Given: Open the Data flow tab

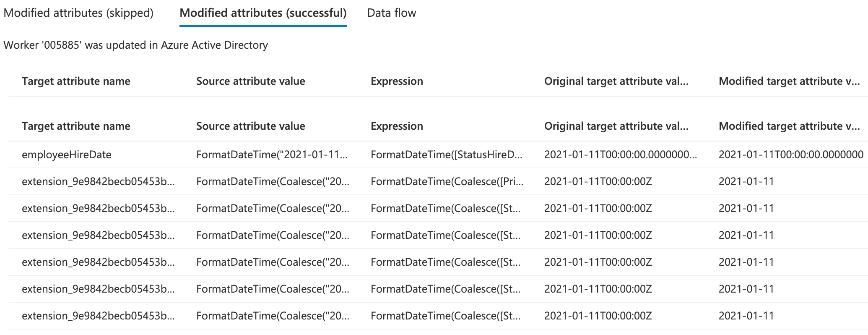Looking at the screenshot, I should [391, 13].
